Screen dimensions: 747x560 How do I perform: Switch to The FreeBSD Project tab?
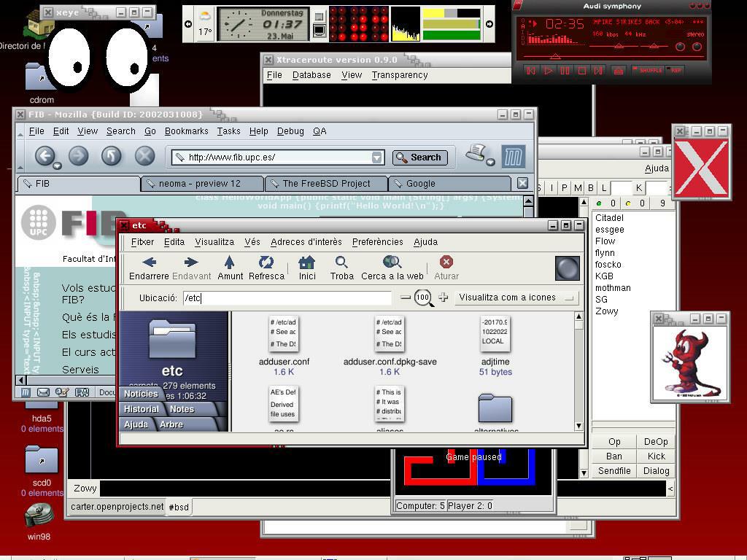coord(326,183)
